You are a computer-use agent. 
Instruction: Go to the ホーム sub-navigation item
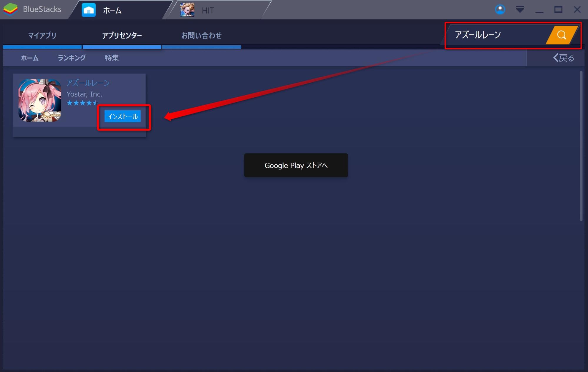(x=29, y=58)
